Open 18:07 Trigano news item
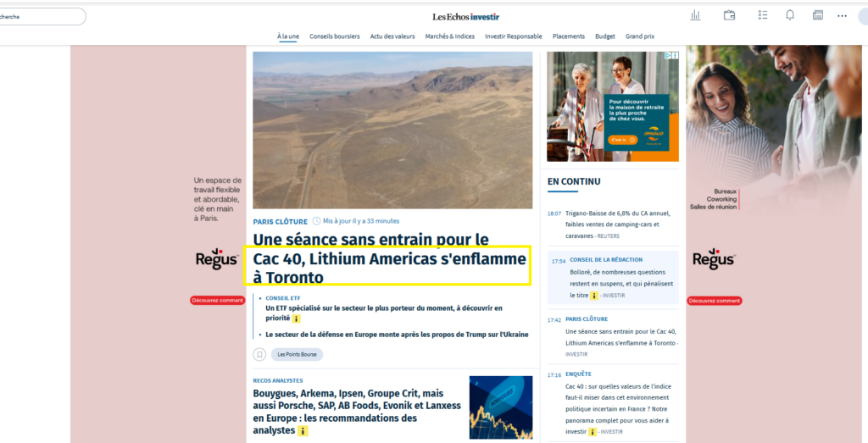The height and width of the screenshot is (443, 868). coord(618,224)
